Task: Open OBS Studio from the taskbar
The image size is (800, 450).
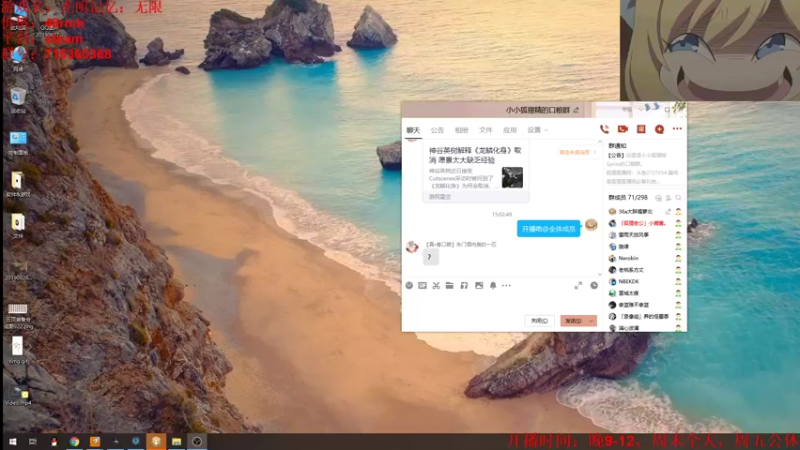Action: click(197, 442)
